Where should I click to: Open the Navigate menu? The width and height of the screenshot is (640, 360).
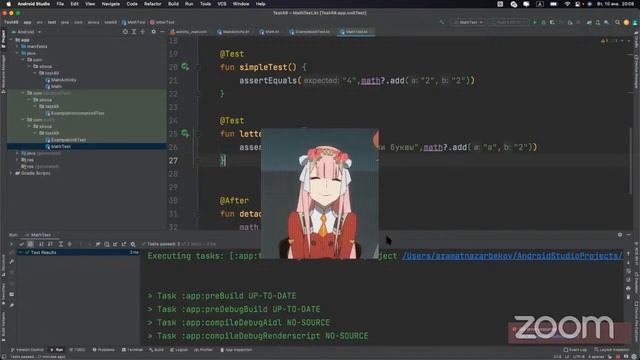click(x=111, y=4)
